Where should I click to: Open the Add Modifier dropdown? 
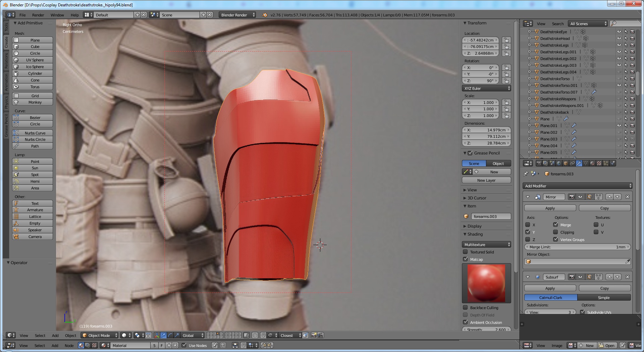577,186
